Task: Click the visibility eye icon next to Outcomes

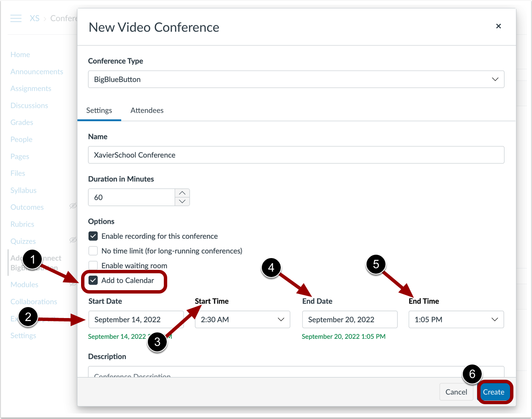Action: pos(73,206)
